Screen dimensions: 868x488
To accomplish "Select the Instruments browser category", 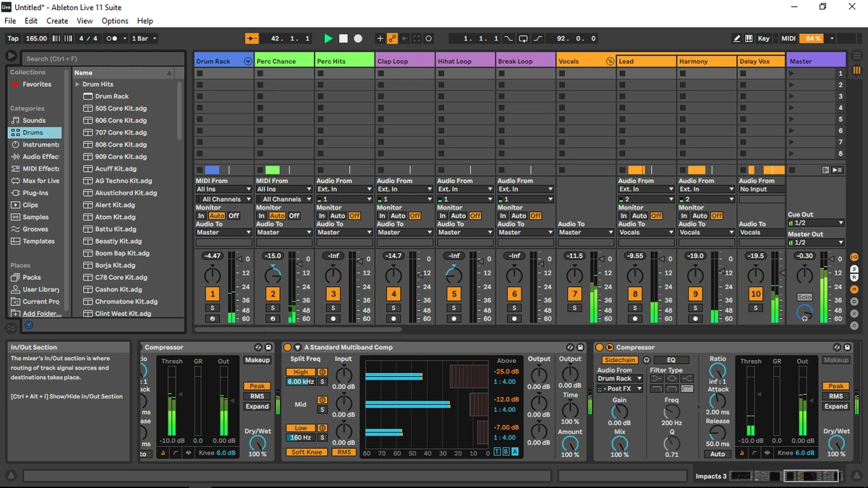I will tap(34, 145).
